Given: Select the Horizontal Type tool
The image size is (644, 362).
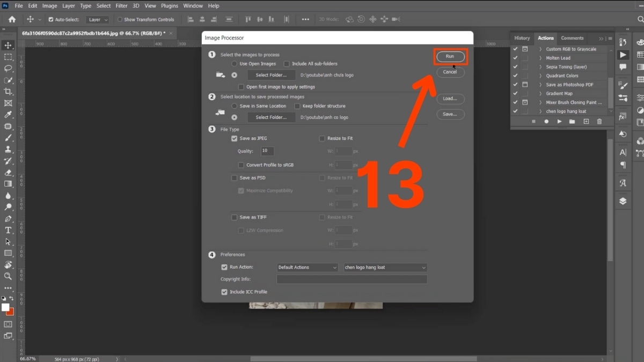Looking at the screenshot, I should (8, 230).
